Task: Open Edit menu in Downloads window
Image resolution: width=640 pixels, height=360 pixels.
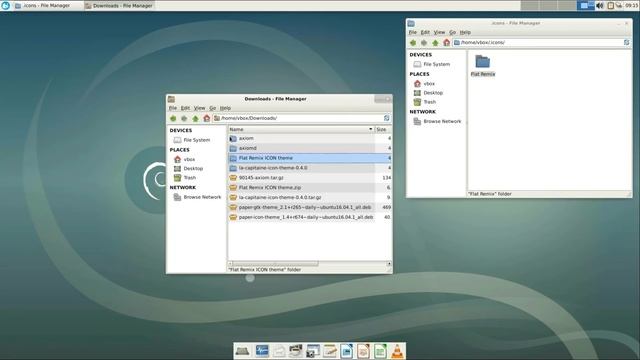Action: [185, 108]
